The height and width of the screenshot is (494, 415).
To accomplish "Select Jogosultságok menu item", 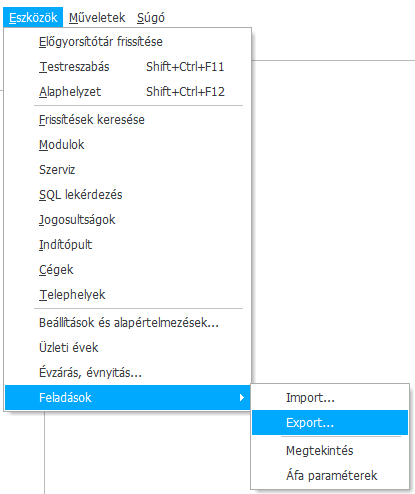I will click(127, 220).
